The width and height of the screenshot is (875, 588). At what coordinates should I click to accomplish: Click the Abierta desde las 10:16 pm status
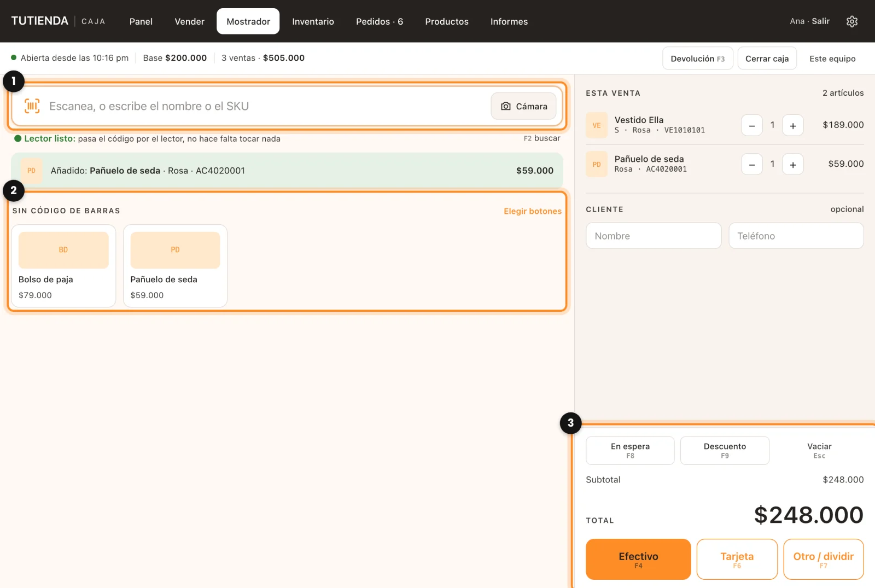pyautogui.click(x=70, y=58)
